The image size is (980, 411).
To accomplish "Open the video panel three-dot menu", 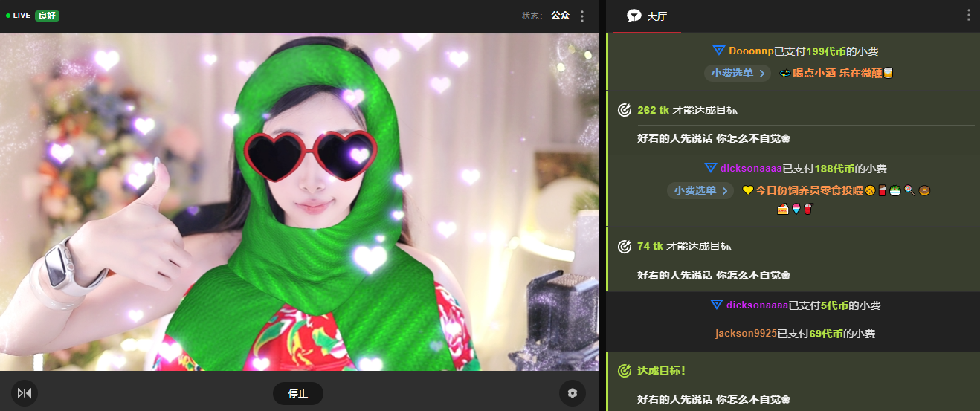I will click(x=582, y=16).
